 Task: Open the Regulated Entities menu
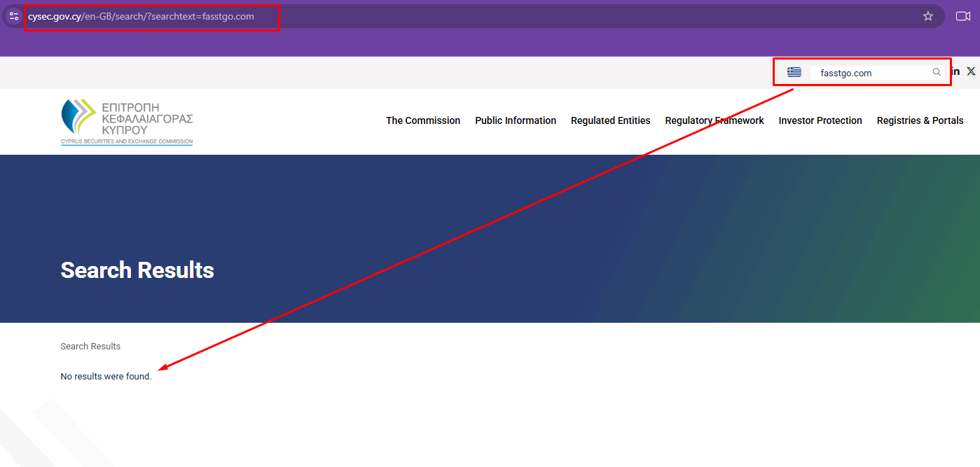click(611, 120)
